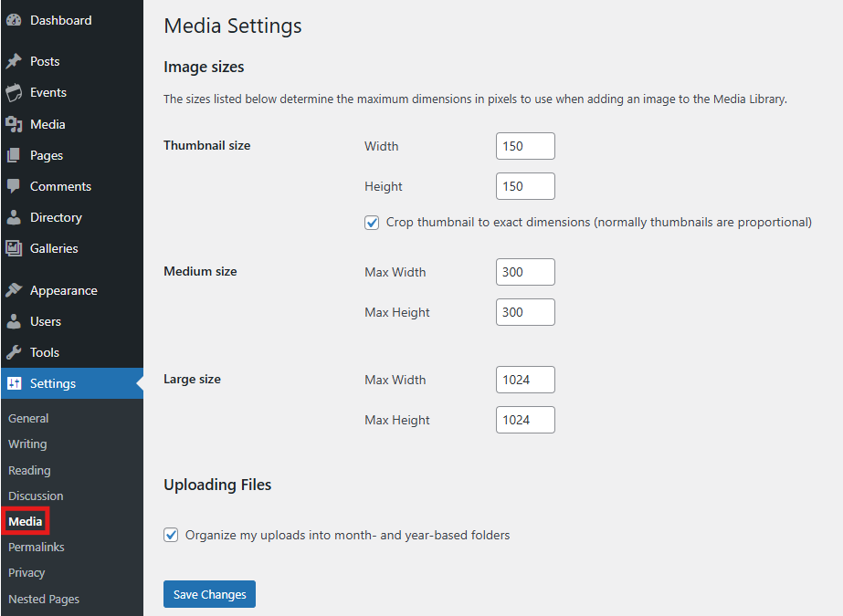The height and width of the screenshot is (616, 843).
Task: Focus the Medium size Max Height field
Action: (525, 312)
